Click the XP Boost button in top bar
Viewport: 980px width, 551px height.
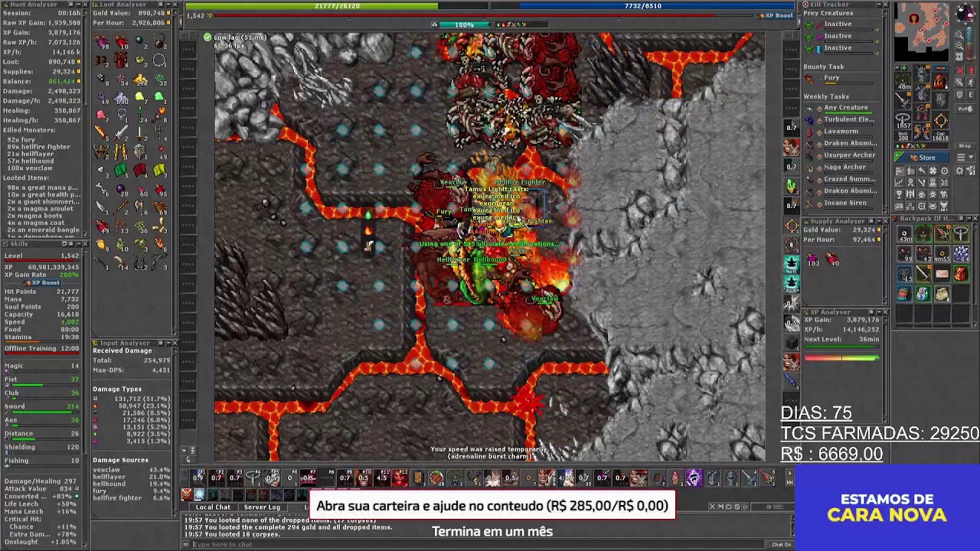777,15
